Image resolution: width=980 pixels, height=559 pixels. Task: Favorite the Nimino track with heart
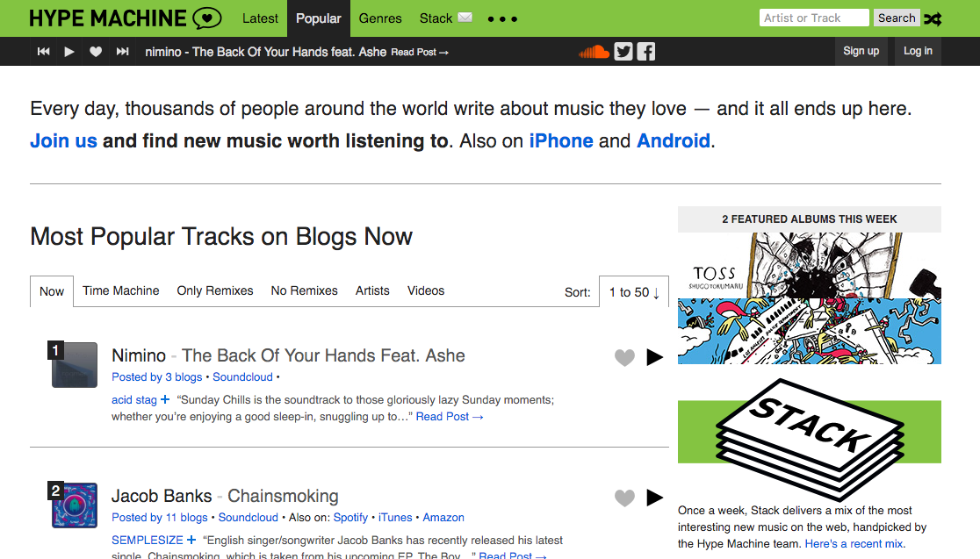point(624,357)
